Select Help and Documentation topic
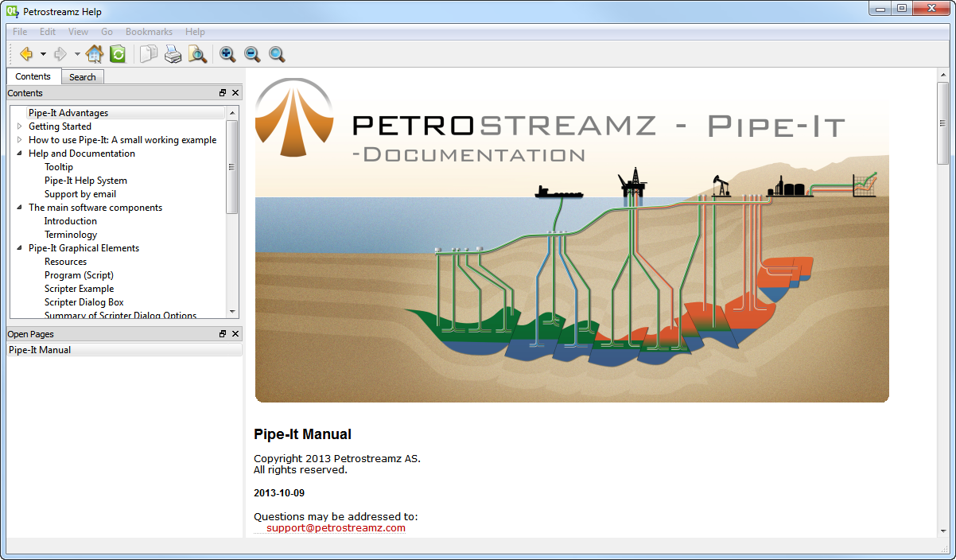Screen dimensions: 956x560 (x=82, y=154)
